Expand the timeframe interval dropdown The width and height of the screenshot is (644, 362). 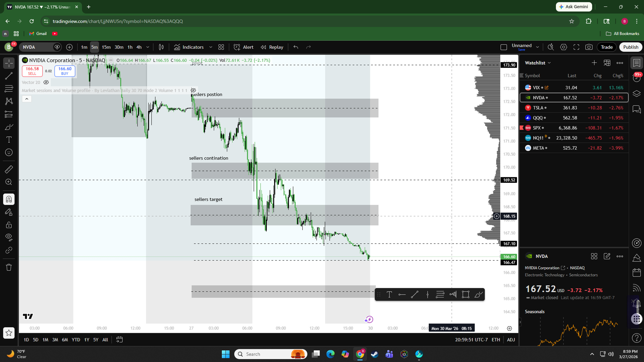148,47
